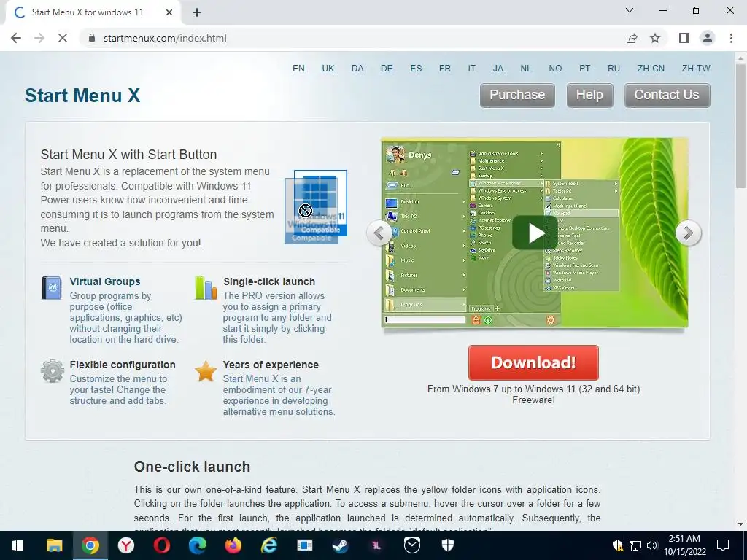The image size is (747, 560).
Task: Switch language to ZH-TW
Action: (696, 68)
